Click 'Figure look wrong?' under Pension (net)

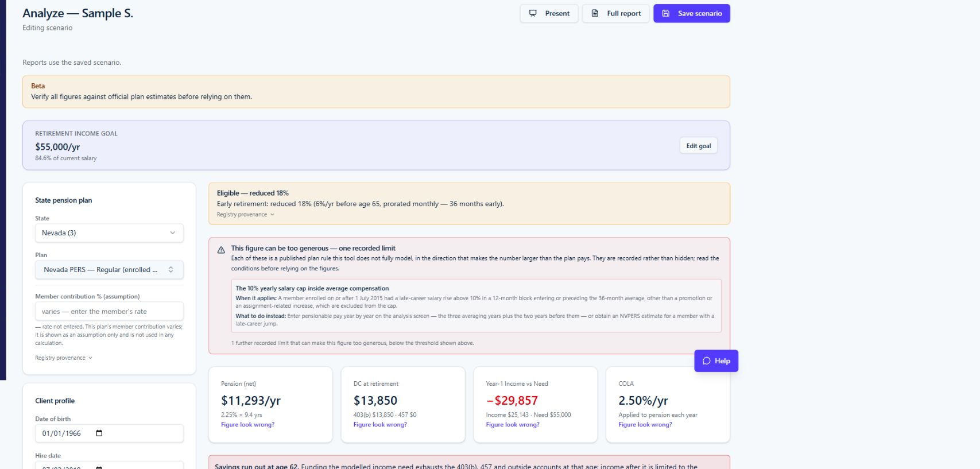pyautogui.click(x=247, y=425)
